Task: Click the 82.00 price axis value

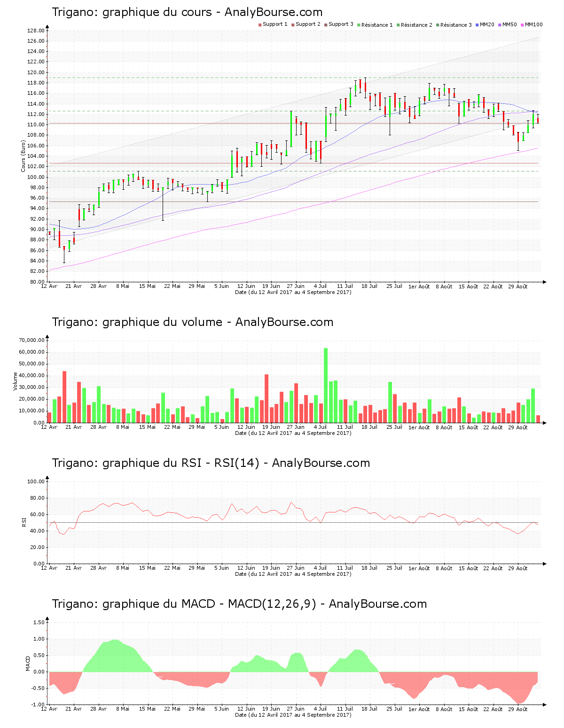Action: pyautogui.click(x=37, y=271)
